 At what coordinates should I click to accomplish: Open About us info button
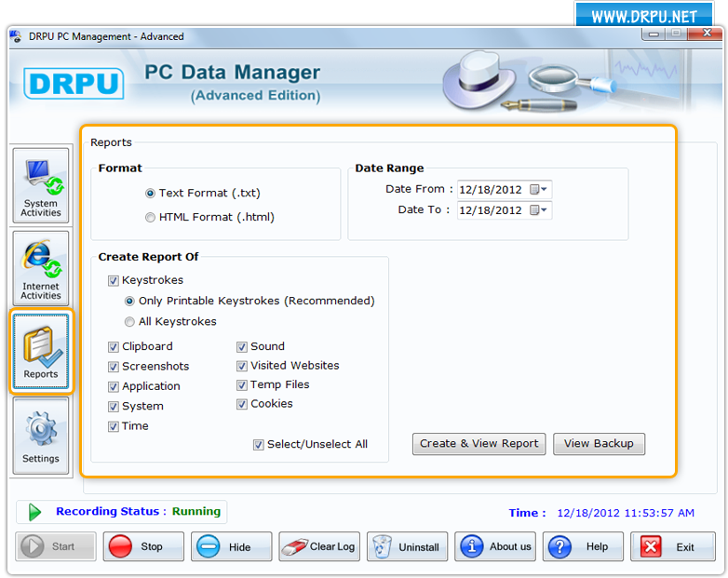[495, 546]
